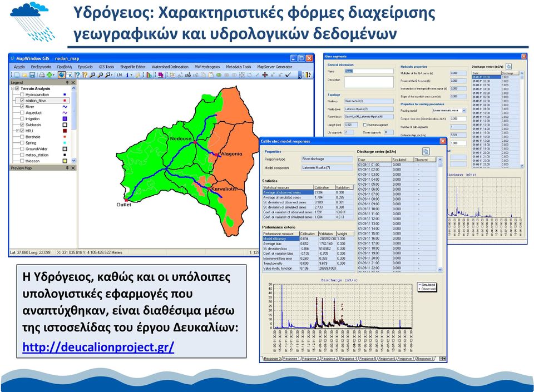Click the HRU dark red color swatch
Screen dimensions: 534x392
pos(65,131)
